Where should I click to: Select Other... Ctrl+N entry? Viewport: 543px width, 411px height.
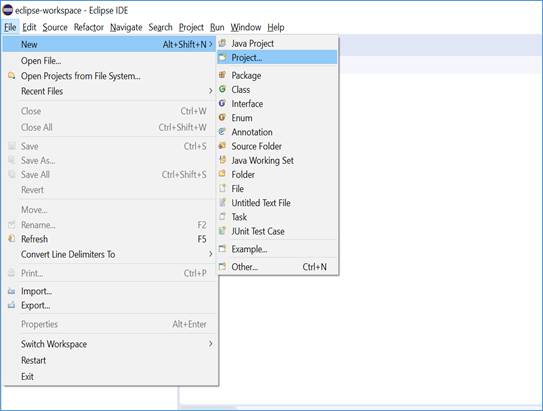277,267
